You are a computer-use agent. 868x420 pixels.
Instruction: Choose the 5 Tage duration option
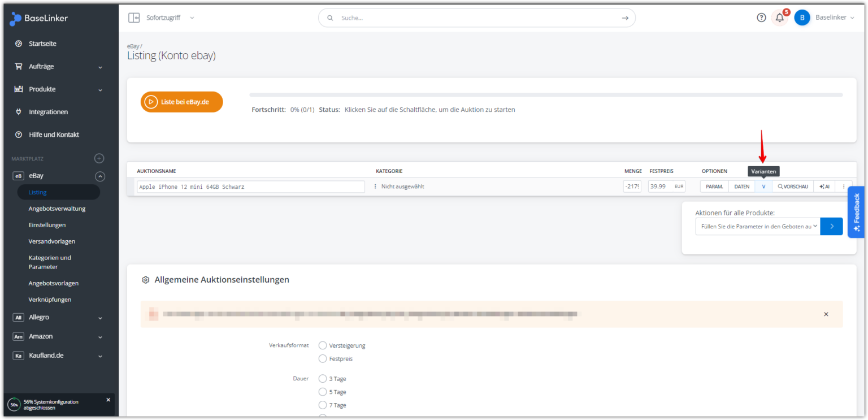[323, 392]
